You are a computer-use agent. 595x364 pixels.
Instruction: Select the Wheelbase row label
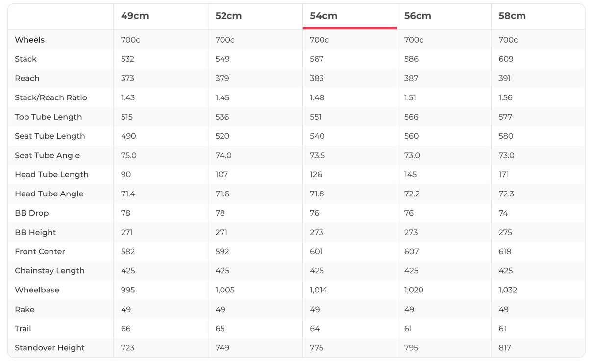(37, 290)
